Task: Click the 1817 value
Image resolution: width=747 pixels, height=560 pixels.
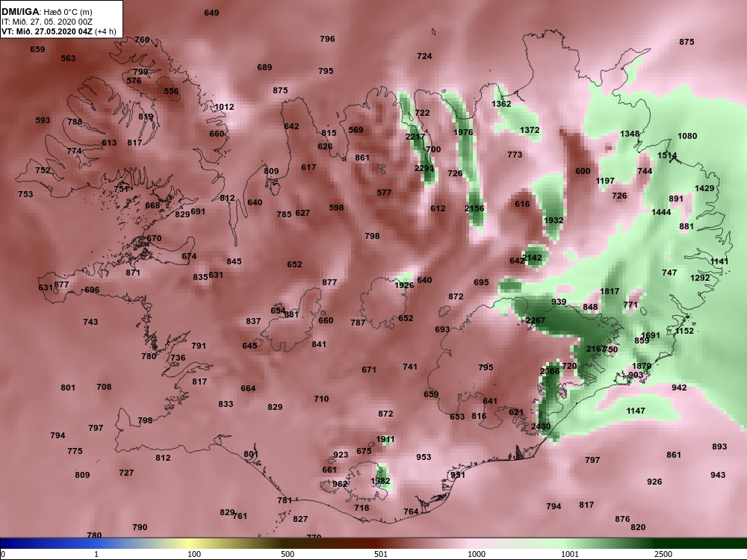Action: click(x=610, y=291)
